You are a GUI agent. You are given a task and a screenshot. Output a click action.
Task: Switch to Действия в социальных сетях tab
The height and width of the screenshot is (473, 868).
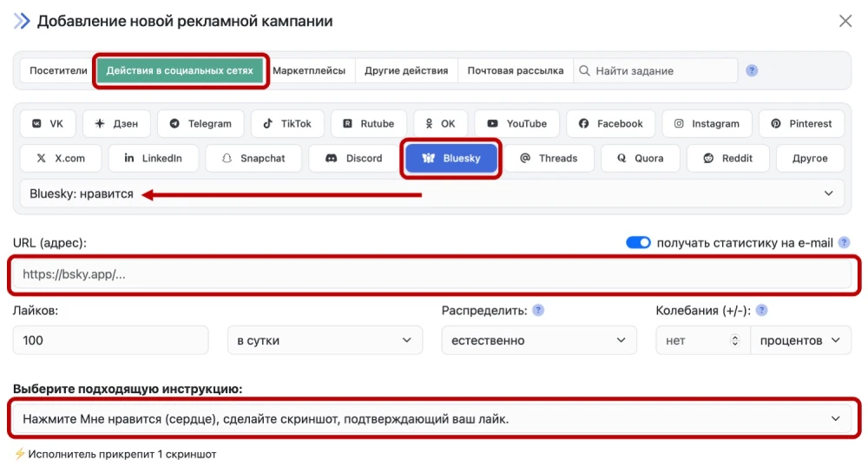180,71
